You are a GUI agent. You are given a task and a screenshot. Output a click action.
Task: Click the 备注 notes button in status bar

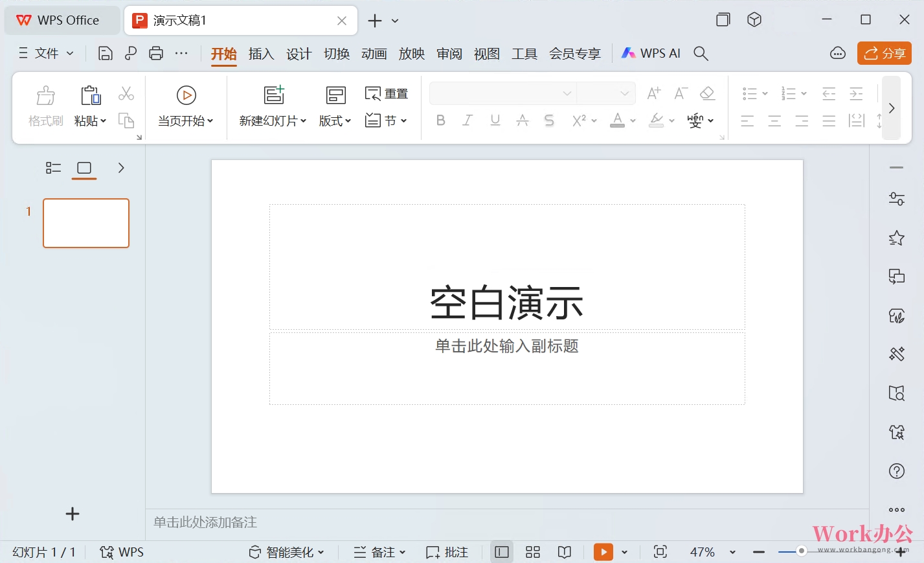pos(380,552)
